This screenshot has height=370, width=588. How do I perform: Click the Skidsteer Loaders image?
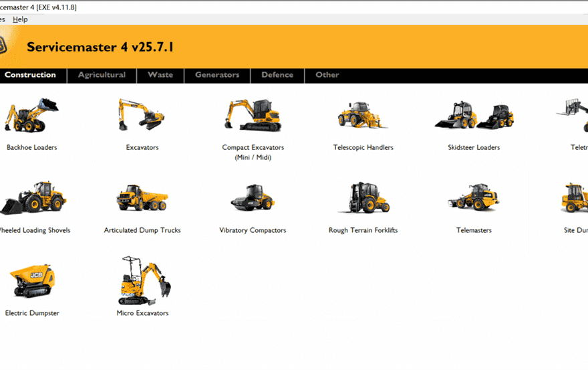coord(474,115)
